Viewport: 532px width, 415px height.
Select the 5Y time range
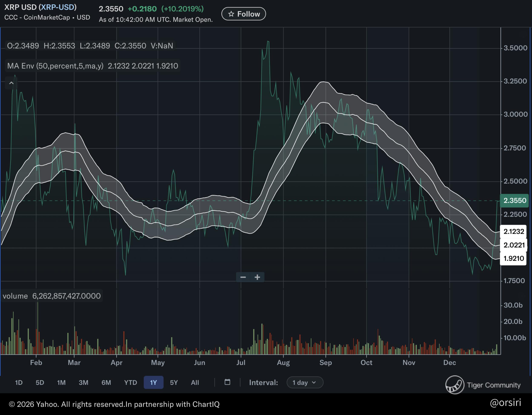pos(174,382)
